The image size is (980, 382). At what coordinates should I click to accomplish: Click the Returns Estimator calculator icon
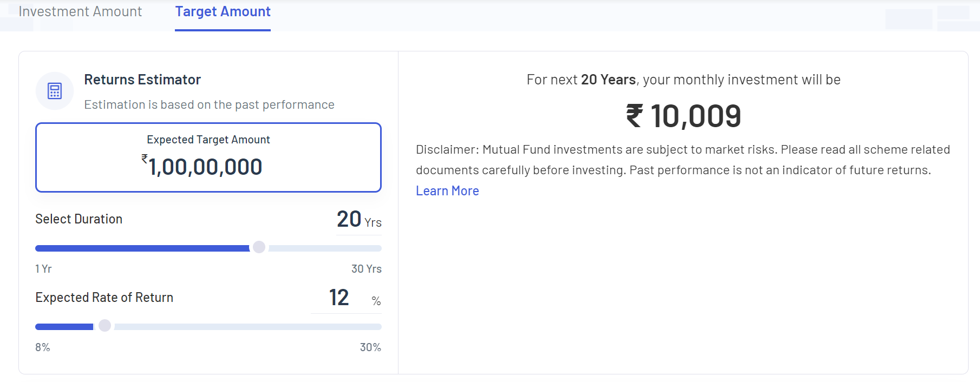coord(55,91)
